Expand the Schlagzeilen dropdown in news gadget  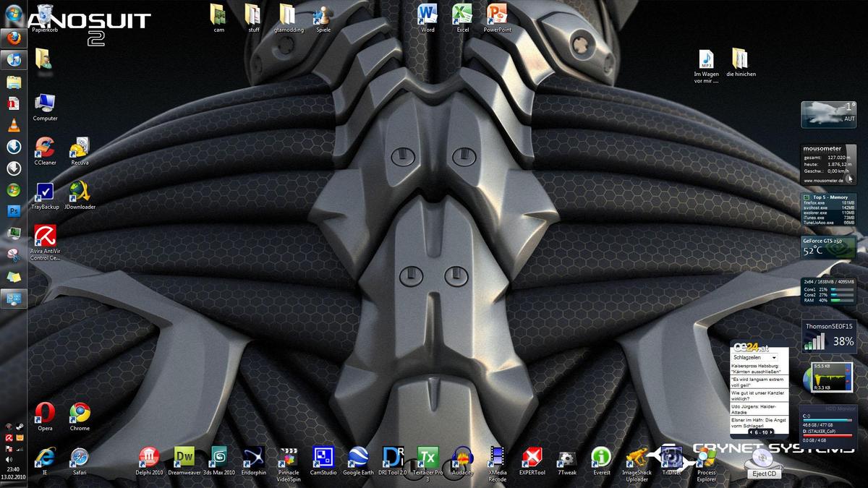773,358
